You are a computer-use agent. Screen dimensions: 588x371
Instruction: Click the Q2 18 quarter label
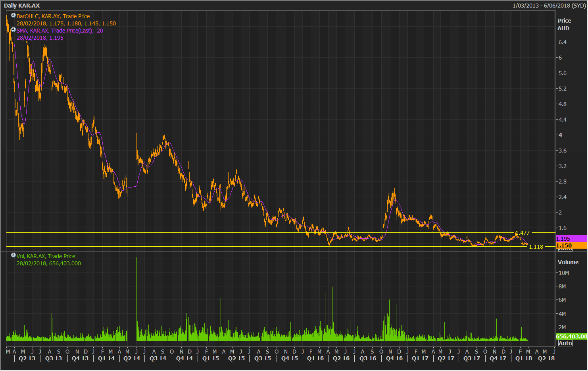coord(546,358)
